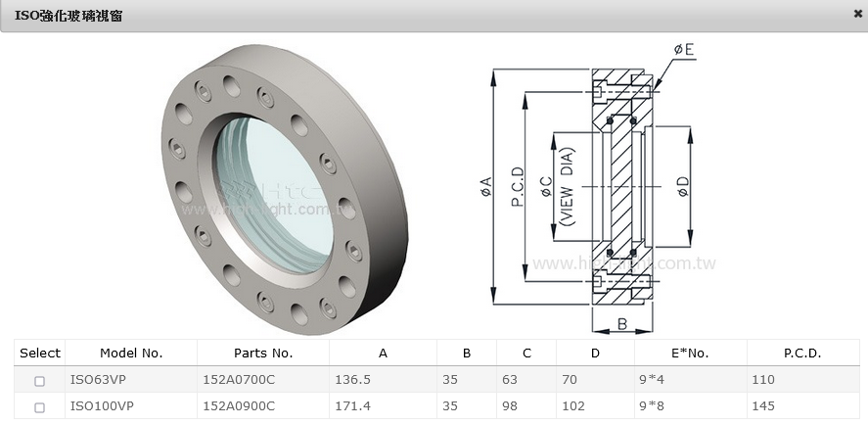Click the 110 P.C.D. value
The height and width of the screenshot is (425, 868).
click(x=762, y=380)
